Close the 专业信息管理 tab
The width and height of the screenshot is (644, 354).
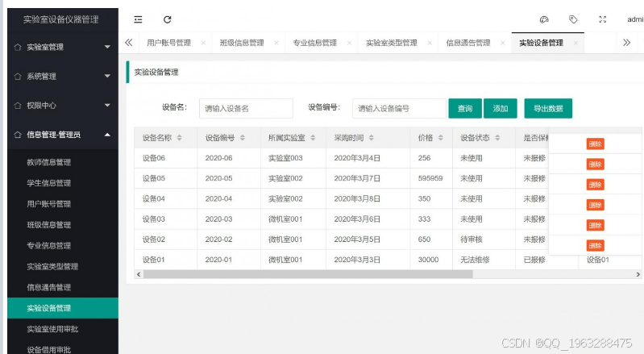[x=349, y=43]
